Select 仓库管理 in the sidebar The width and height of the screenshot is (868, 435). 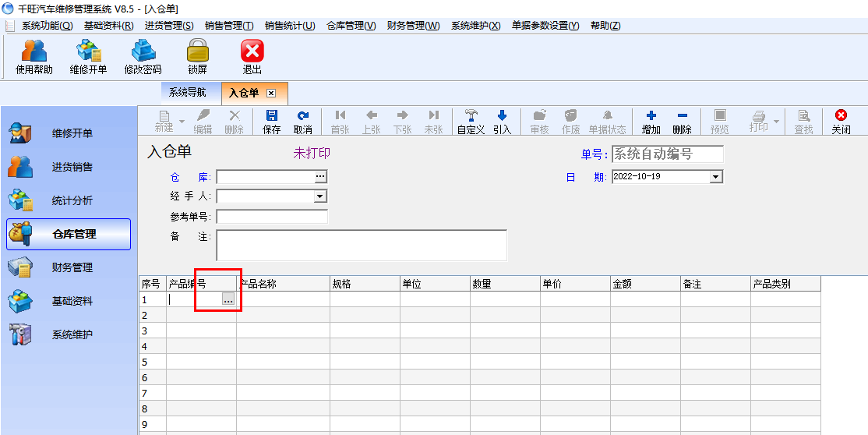69,235
